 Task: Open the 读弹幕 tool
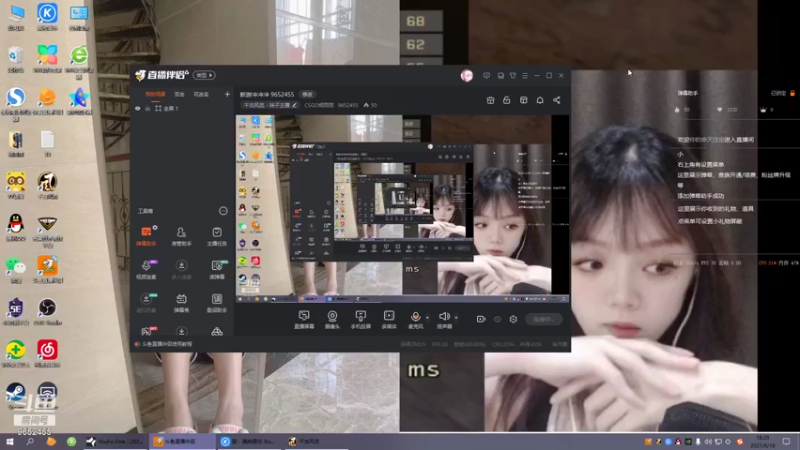point(217,269)
